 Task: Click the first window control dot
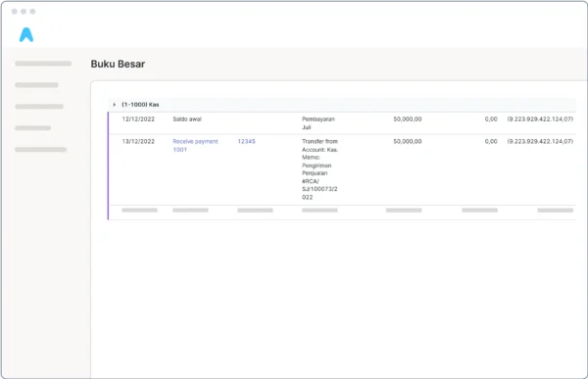pyautogui.click(x=15, y=12)
